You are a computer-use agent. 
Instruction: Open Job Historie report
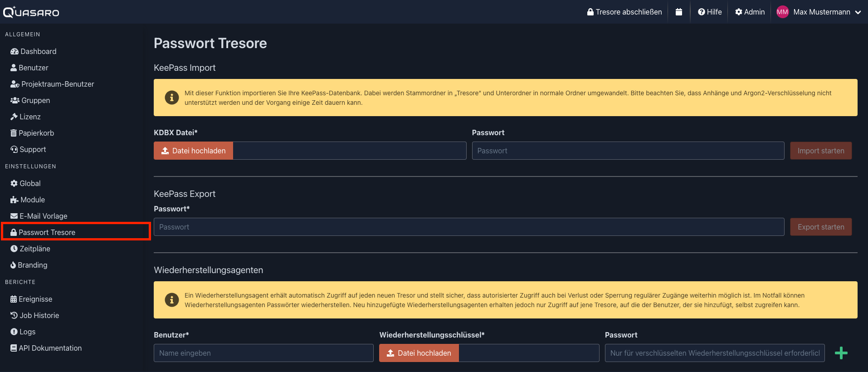point(35,315)
